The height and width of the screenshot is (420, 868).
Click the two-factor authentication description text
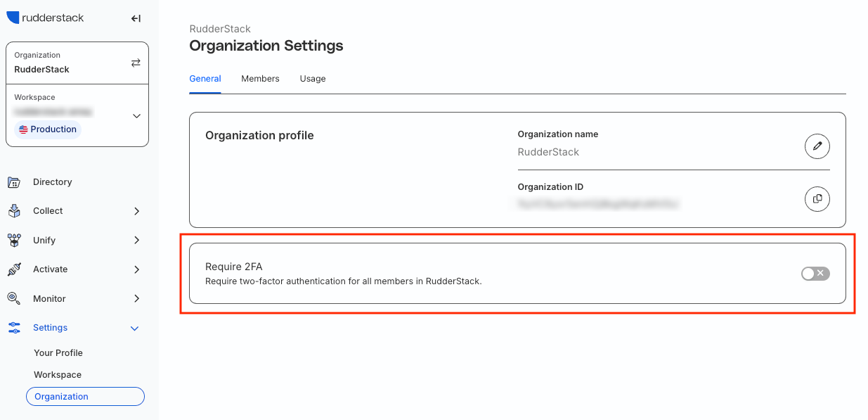344,281
